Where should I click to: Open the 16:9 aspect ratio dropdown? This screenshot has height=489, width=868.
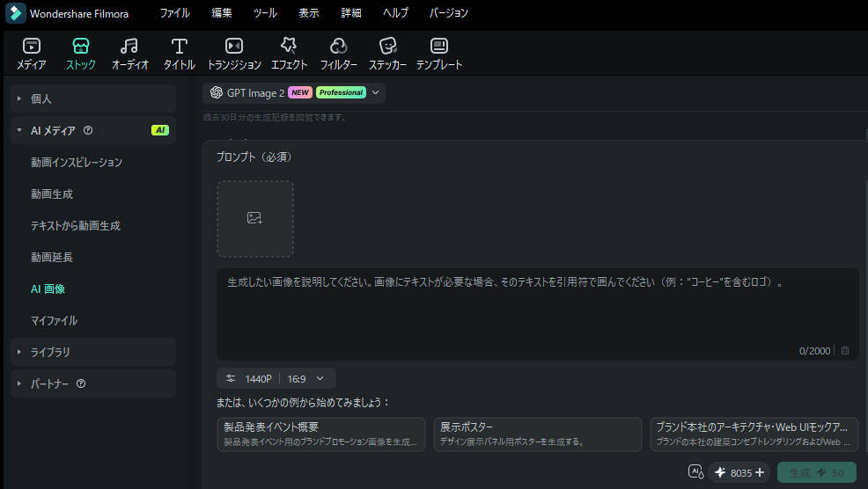click(x=320, y=378)
